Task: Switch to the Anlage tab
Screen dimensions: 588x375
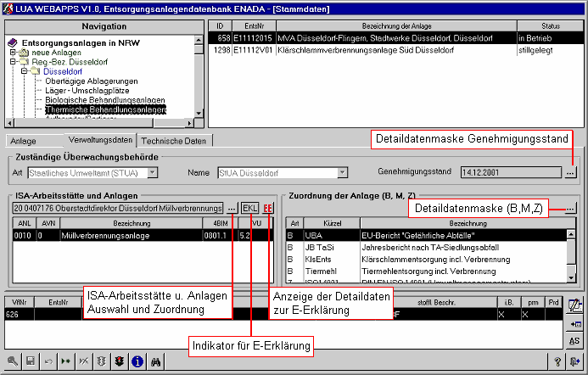Action: [x=23, y=141]
